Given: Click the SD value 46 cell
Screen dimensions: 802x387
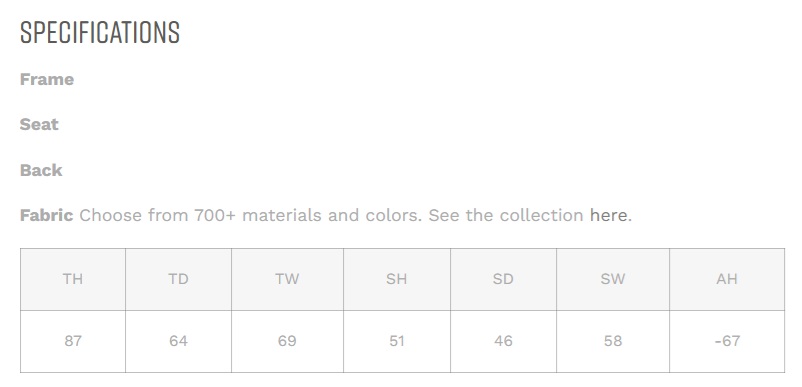Looking at the screenshot, I should click(x=503, y=341).
